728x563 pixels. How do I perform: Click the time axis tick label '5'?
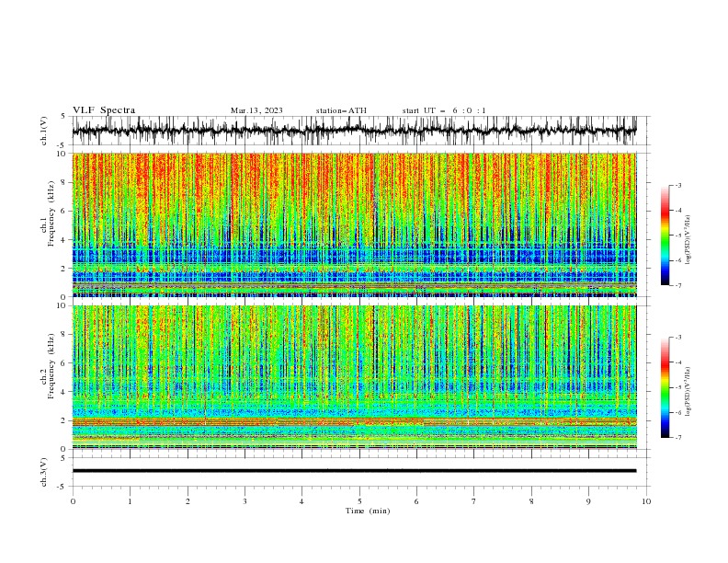point(359,501)
